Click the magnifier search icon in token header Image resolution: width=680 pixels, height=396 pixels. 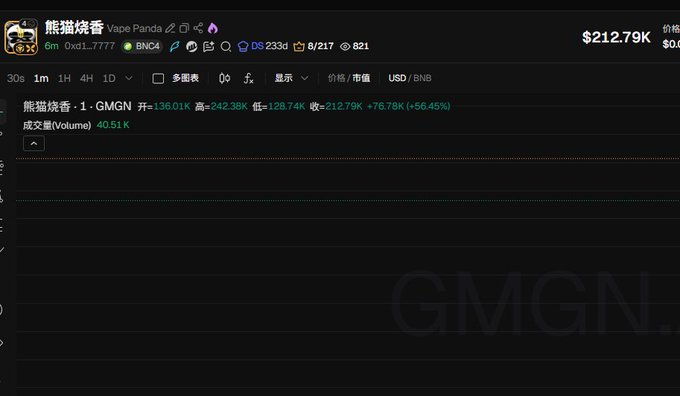coord(226,46)
